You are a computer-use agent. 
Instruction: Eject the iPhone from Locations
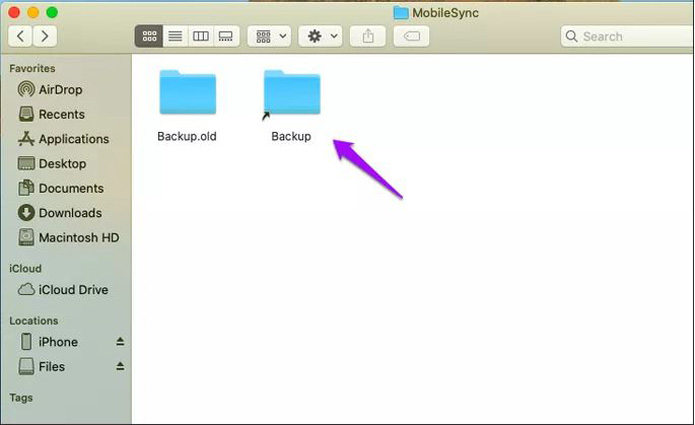(x=120, y=342)
